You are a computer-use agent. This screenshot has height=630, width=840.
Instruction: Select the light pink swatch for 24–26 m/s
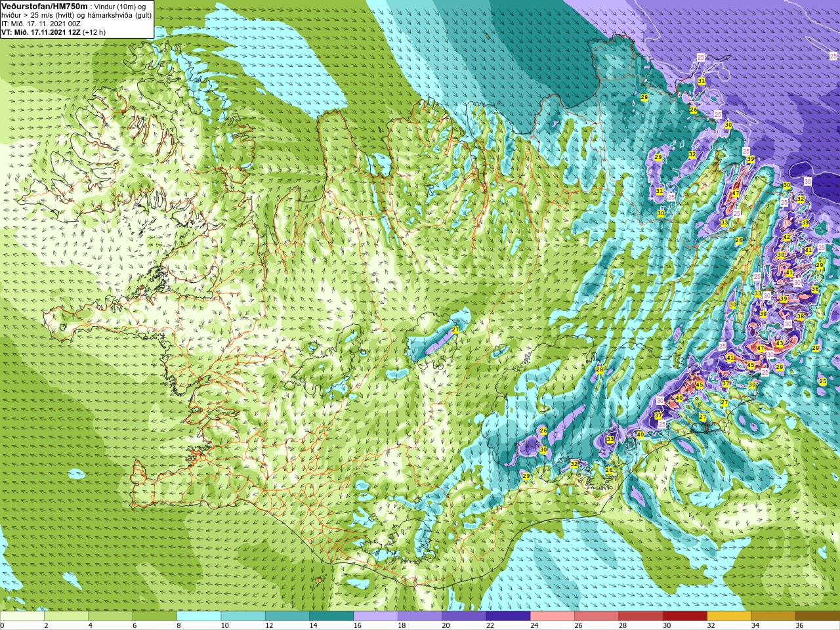(x=553, y=616)
